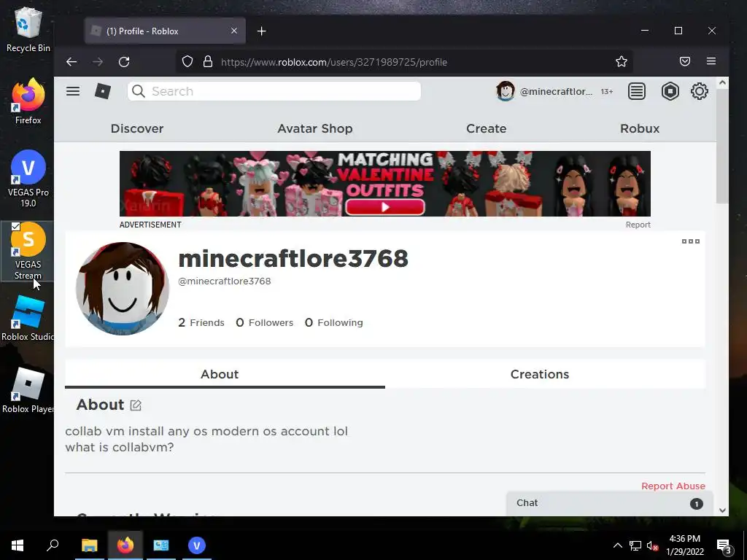Go back with Firefox back arrow
The image size is (747, 560).
point(71,62)
